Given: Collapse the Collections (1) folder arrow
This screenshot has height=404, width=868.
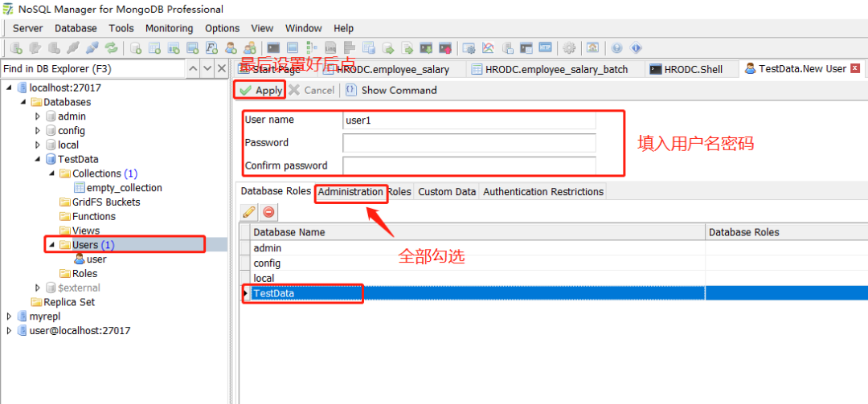Looking at the screenshot, I should pyautogui.click(x=52, y=173).
